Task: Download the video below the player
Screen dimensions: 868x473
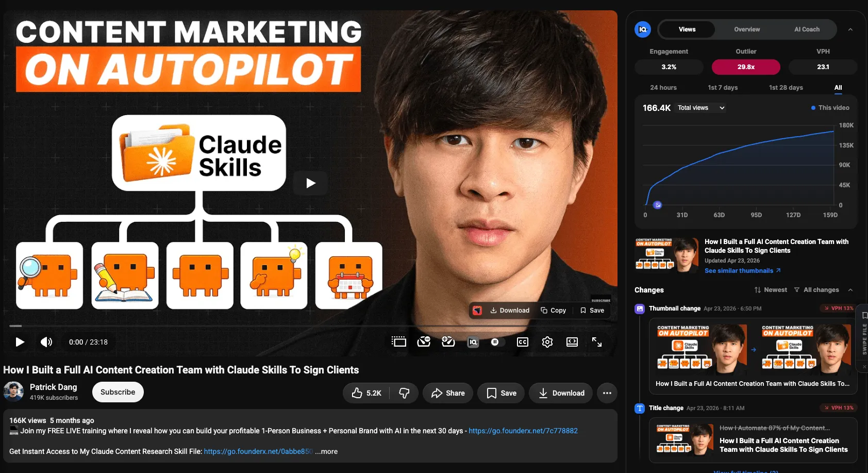Action: 561,393
